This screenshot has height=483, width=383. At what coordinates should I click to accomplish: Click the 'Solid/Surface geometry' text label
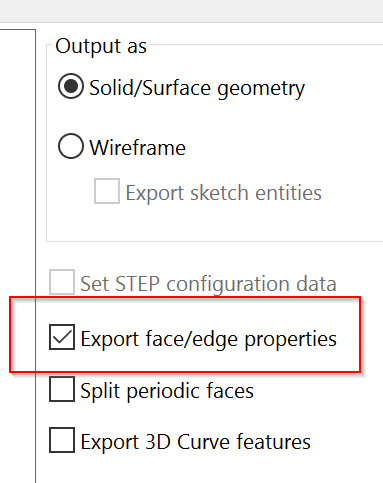coord(197,89)
